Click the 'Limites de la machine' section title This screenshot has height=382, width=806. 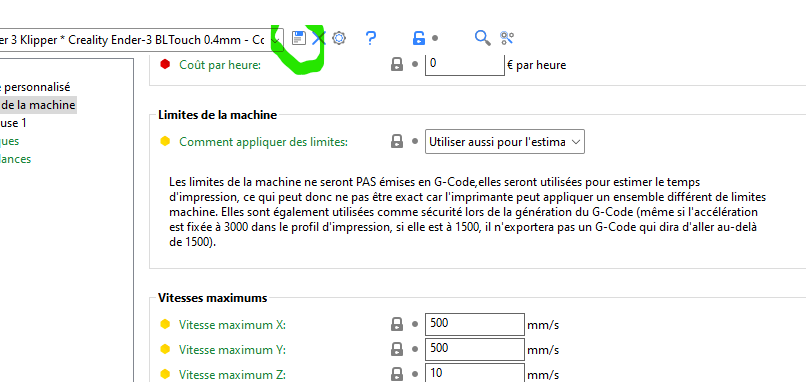pyautogui.click(x=217, y=115)
